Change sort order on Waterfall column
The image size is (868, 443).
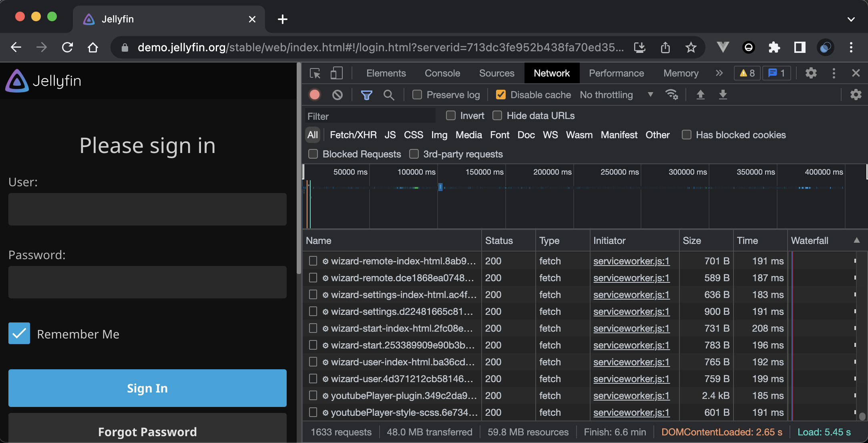[810, 240]
